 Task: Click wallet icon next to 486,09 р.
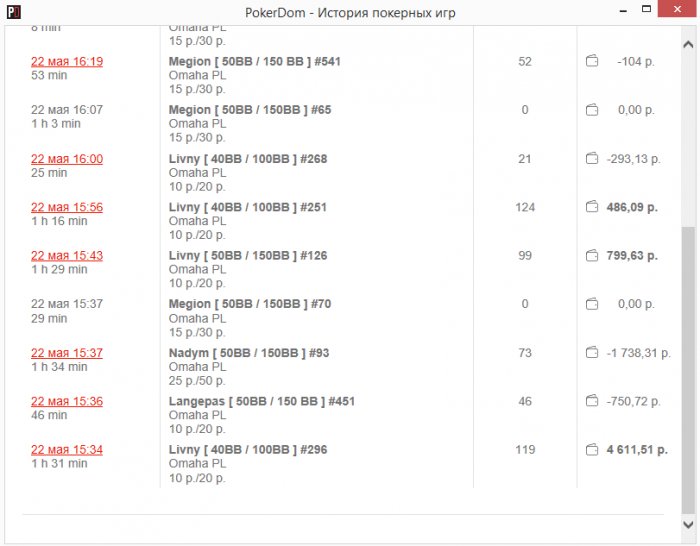(592, 207)
